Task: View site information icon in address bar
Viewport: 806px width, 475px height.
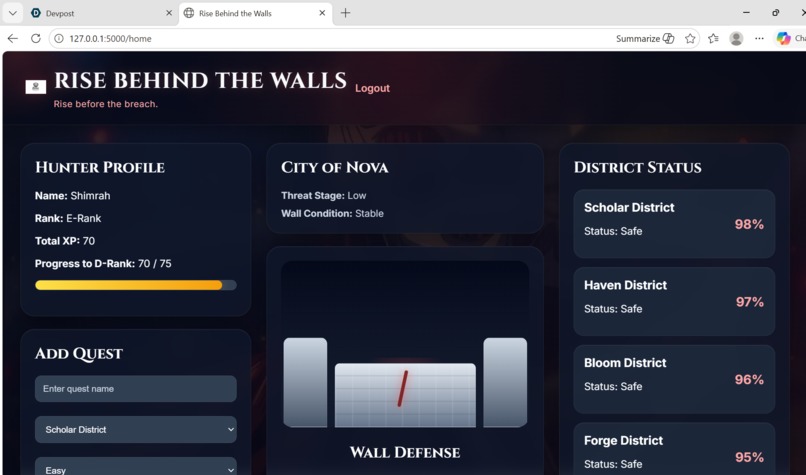Action: 59,39
